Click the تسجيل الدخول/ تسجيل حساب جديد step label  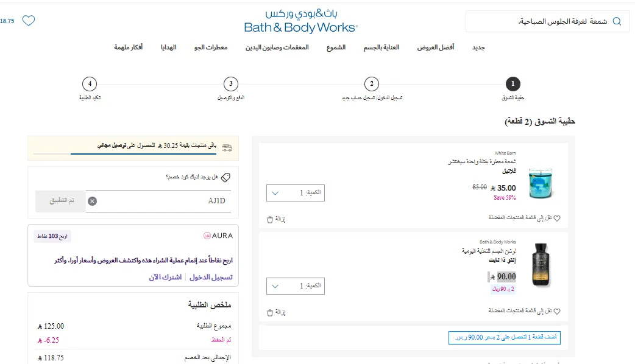[372, 98]
